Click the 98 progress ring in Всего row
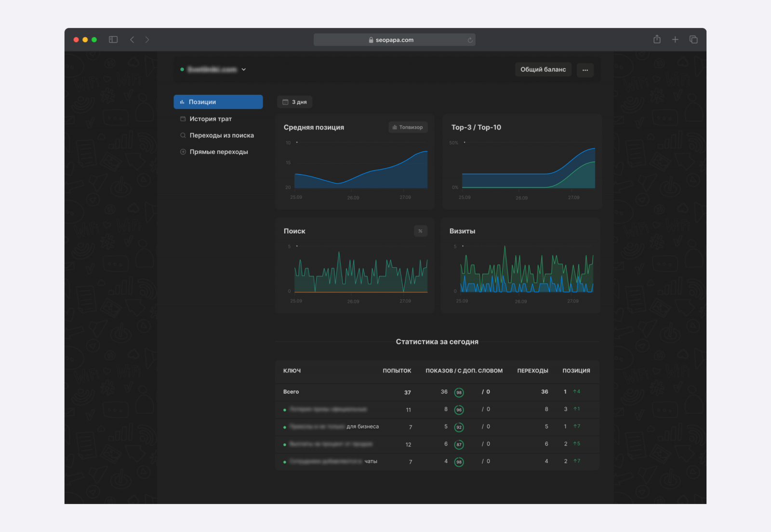 pyautogui.click(x=459, y=392)
